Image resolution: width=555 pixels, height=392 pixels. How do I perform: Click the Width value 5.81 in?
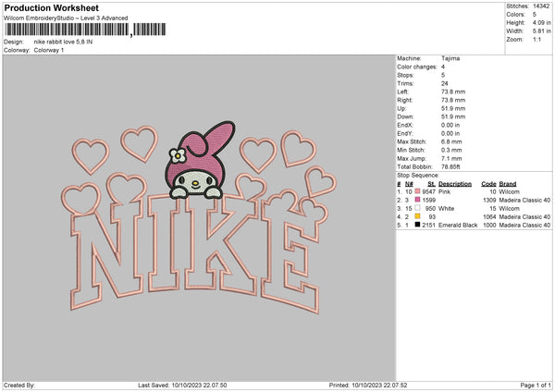coord(541,31)
